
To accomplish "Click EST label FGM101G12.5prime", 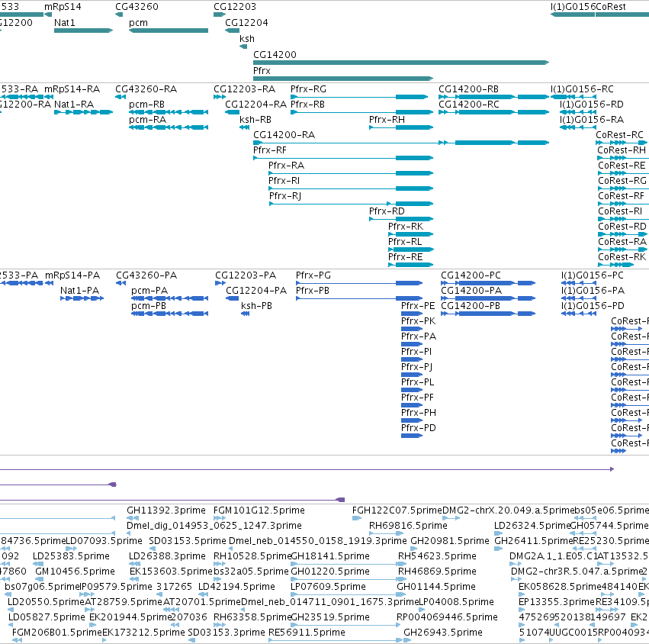I will point(259,510).
